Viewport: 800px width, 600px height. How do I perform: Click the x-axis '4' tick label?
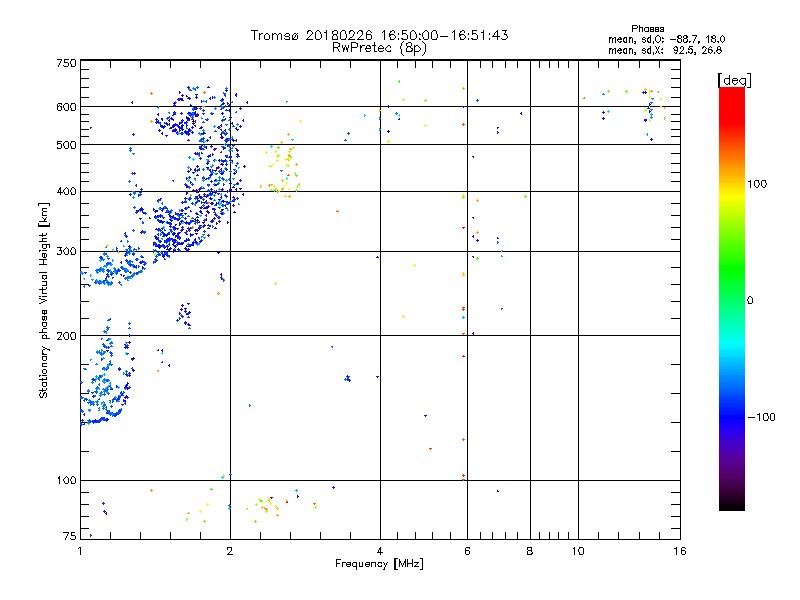coord(380,551)
